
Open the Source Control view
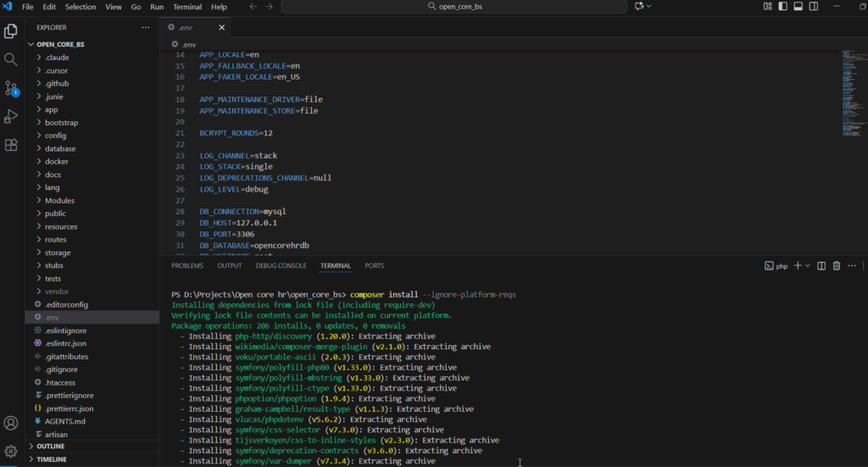click(11, 87)
